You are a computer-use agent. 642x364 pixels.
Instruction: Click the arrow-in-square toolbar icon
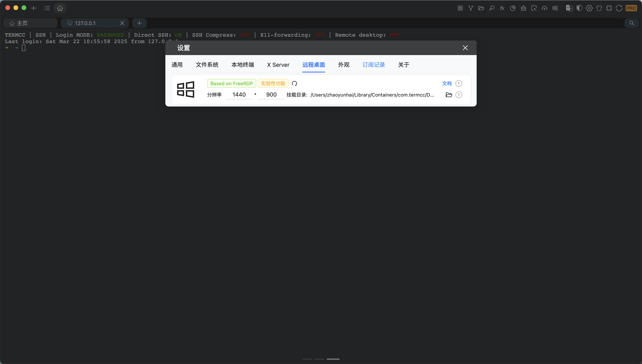(534, 8)
